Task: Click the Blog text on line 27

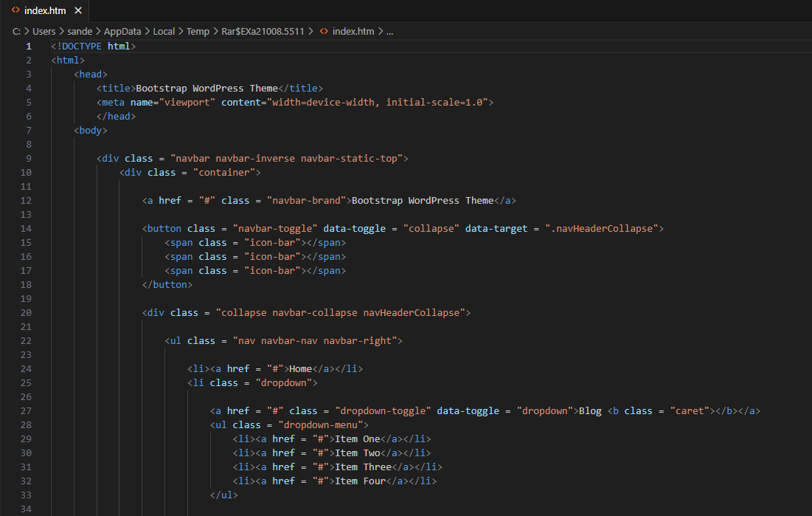Action: [x=590, y=410]
